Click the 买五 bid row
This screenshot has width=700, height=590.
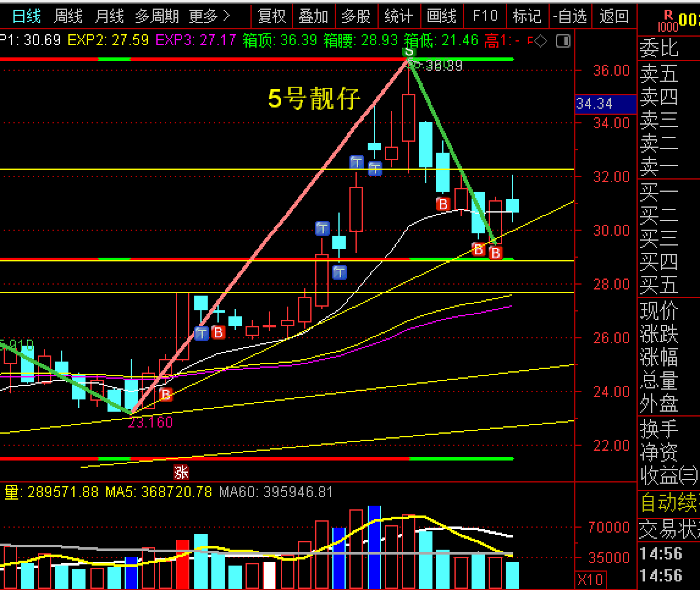coord(668,285)
